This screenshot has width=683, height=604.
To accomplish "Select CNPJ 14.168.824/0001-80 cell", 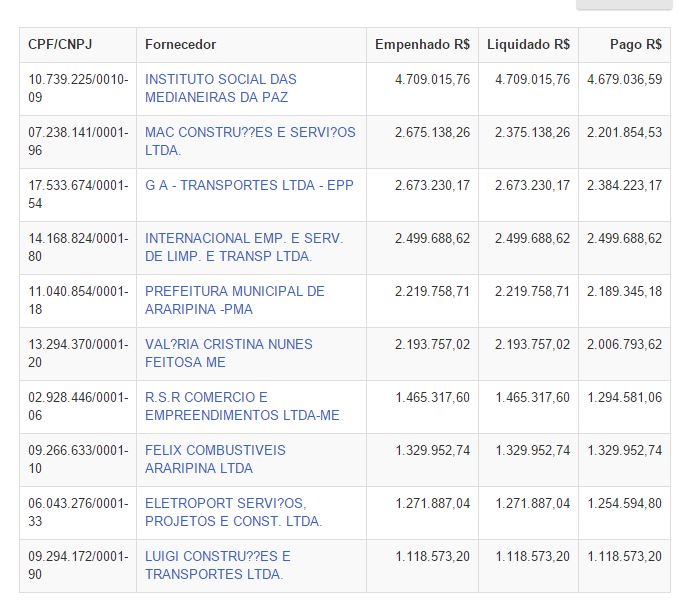I will coord(78,248).
